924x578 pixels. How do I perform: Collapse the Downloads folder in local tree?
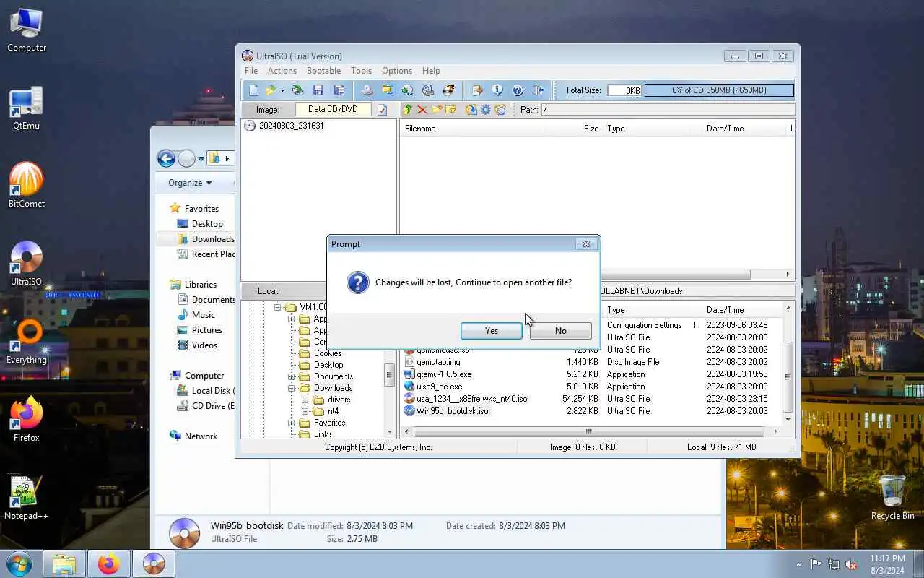pos(292,388)
